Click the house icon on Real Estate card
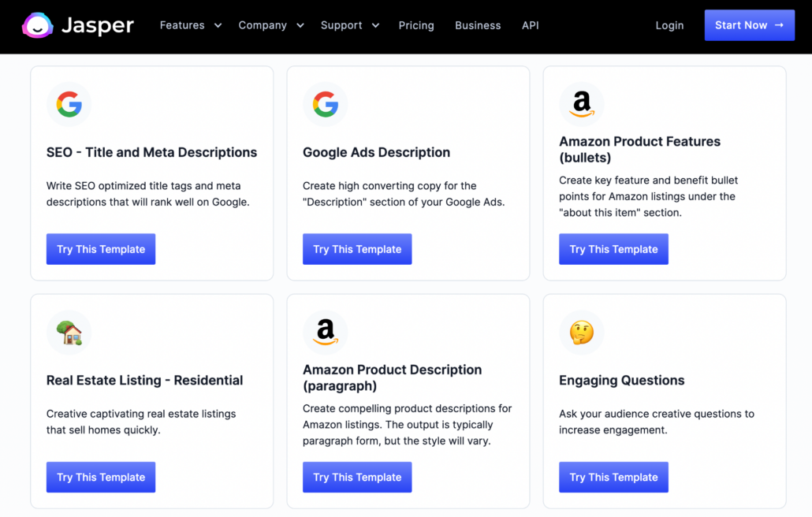Screen dimensions: 812x517 (x=69, y=332)
